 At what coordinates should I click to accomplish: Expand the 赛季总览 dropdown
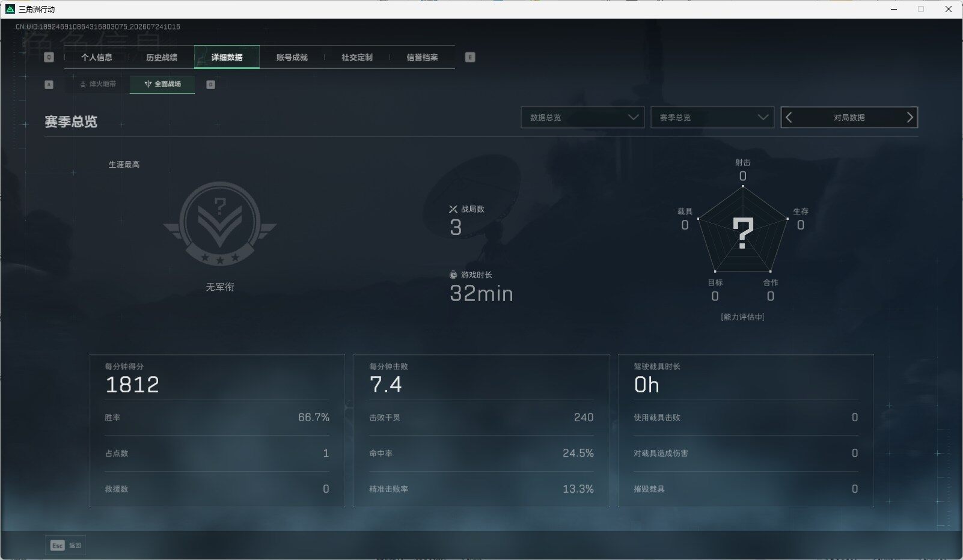(712, 117)
